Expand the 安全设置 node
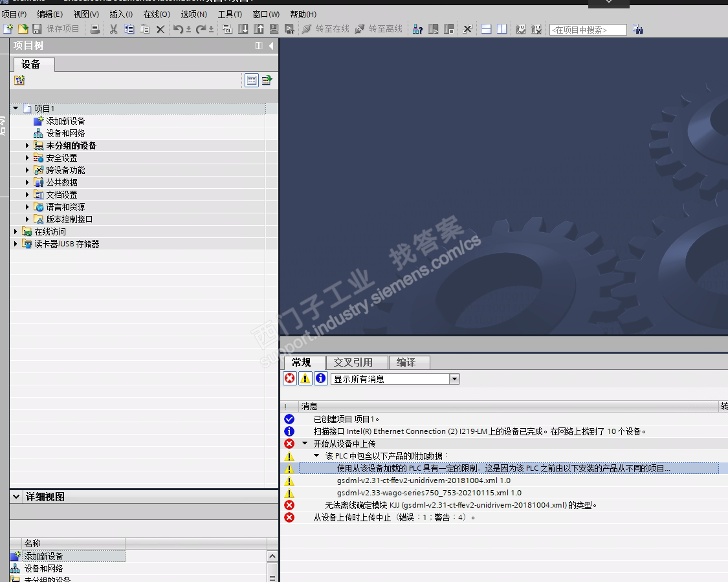Viewport: 728px width, 582px height. pos(27,158)
